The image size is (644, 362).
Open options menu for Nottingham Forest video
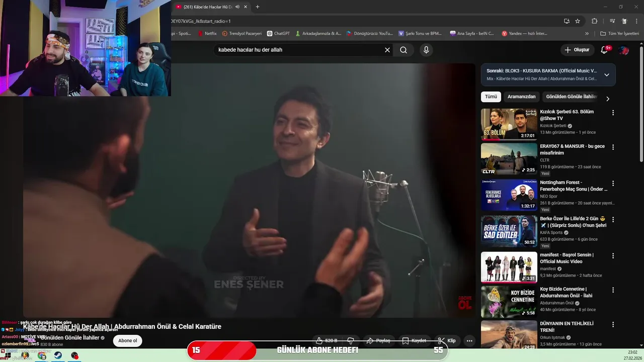(613, 184)
